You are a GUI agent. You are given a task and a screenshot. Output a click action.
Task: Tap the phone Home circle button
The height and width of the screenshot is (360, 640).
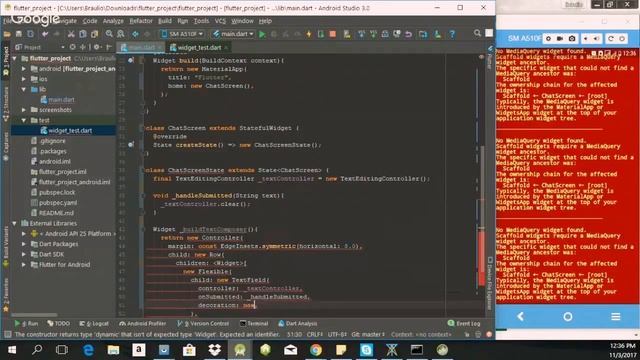coord(568,317)
